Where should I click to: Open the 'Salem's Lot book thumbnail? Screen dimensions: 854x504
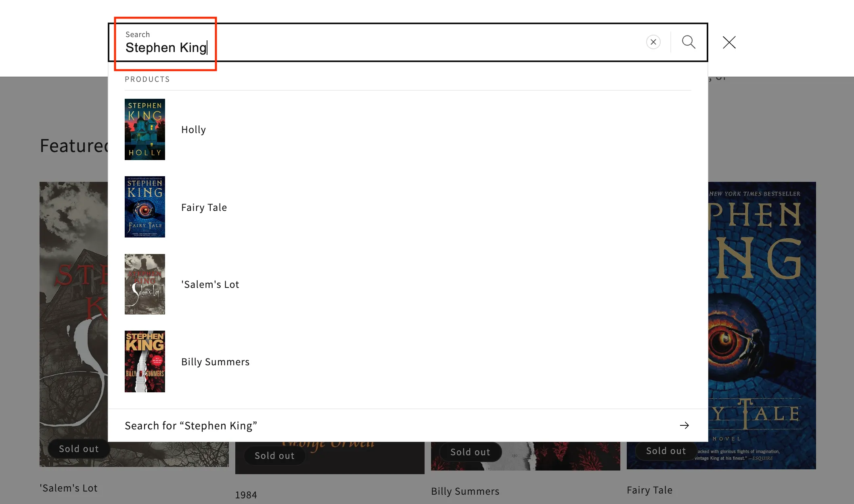point(144,284)
